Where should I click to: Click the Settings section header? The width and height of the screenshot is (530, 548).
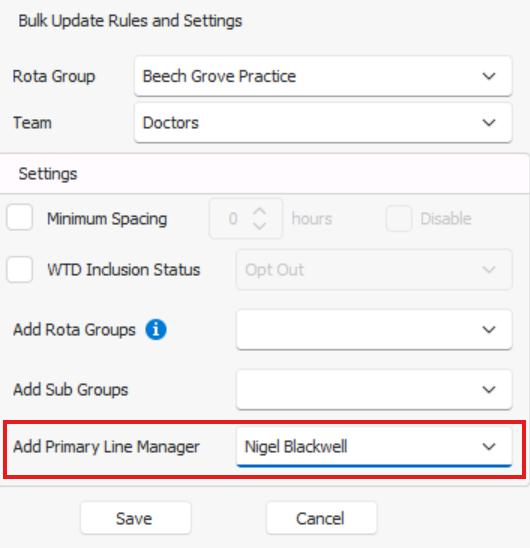(x=264, y=174)
